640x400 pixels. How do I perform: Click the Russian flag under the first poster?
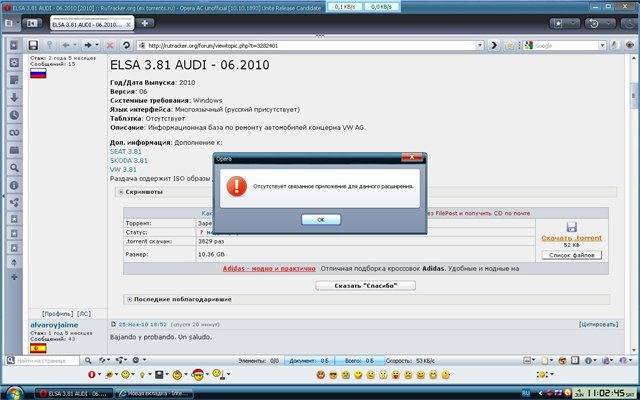38,73
